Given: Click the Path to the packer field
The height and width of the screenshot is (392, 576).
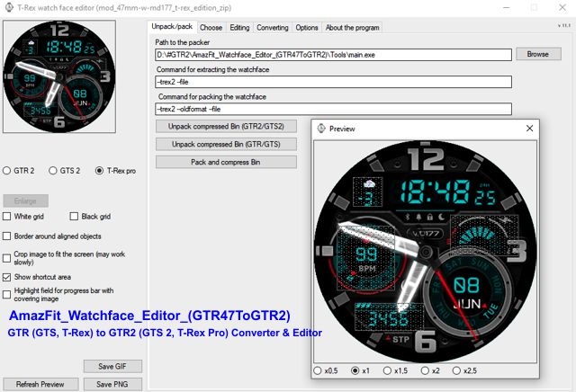Looking at the screenshot, I should pos(333,55).
